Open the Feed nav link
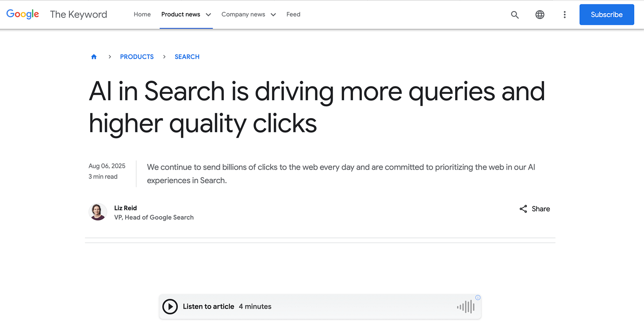This screenshot has height=329, width=644. pyautogui.click(x=293, y=14)
